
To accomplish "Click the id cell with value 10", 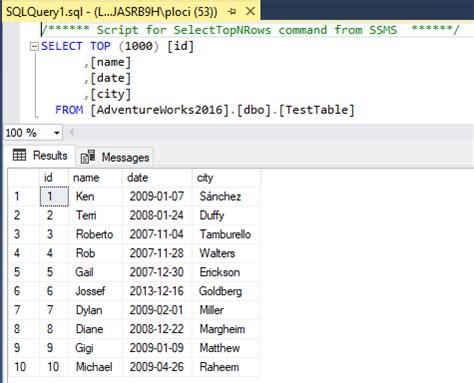I will [54, 367].
